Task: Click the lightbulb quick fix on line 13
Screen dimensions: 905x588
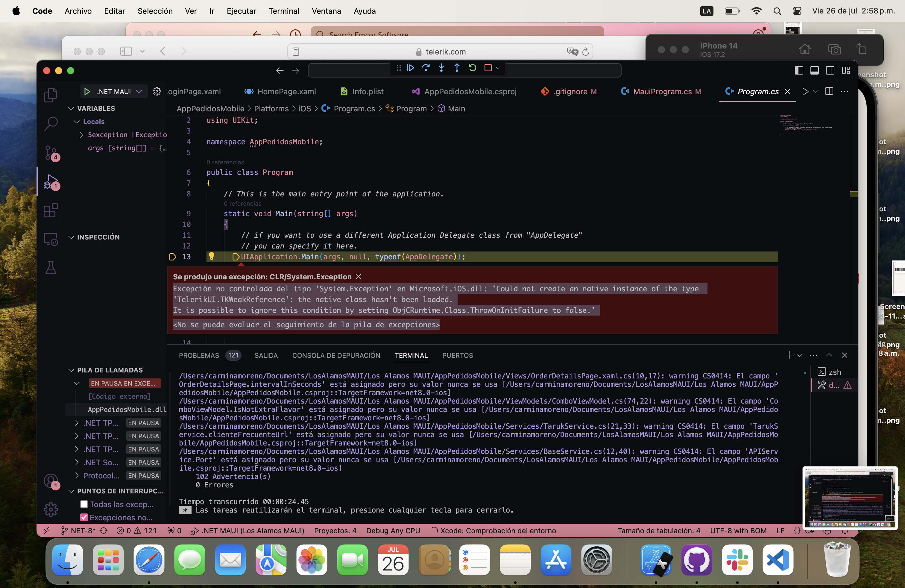Action: pos(211,256)
